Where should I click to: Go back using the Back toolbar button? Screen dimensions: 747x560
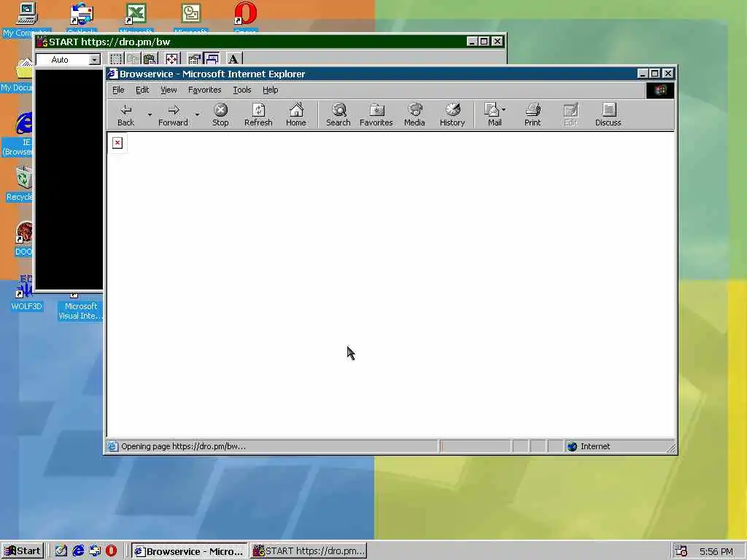coord(125,114)
